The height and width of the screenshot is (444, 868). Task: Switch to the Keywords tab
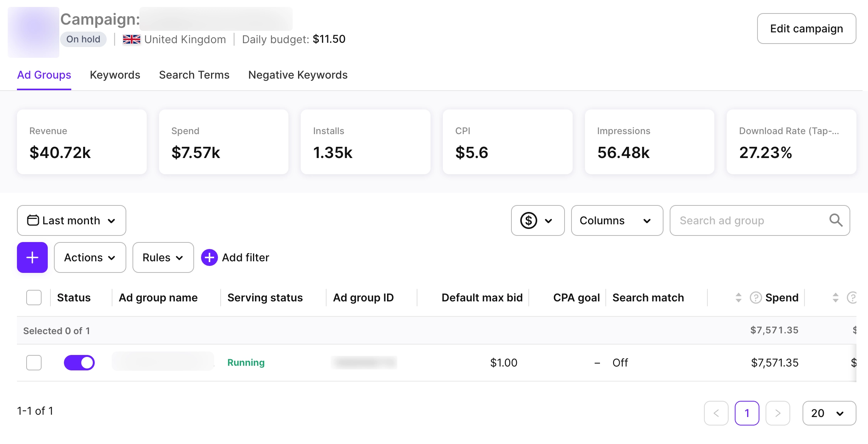coord(115,75)
